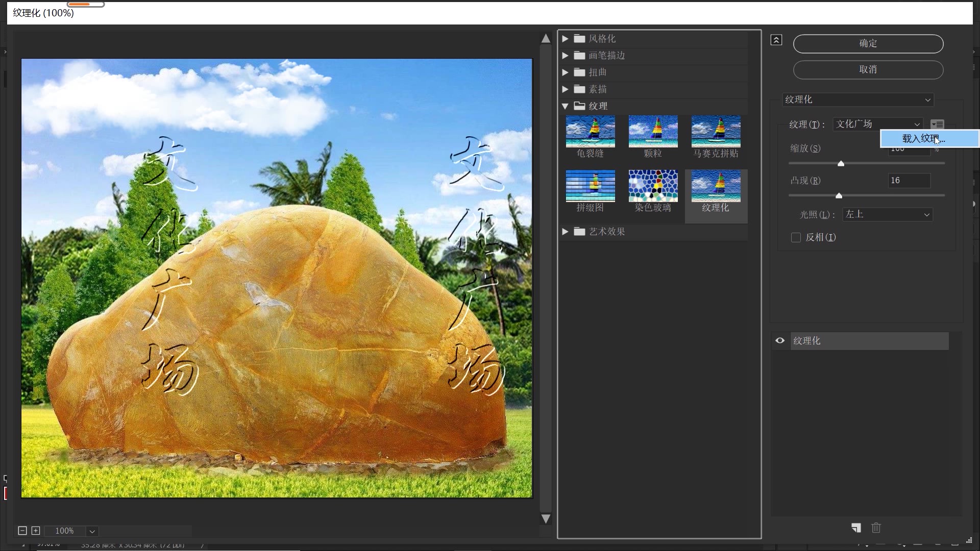Select the 龟裂缝 filter thumbnail
The height and width of the screenshot is (551, 980).
click(x=590, y=132)
